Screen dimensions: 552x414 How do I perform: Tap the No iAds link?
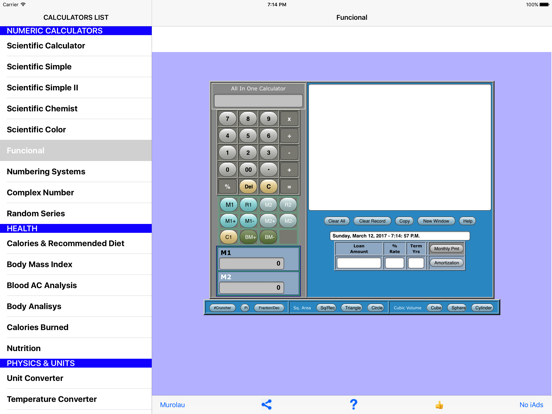point(531,405)
